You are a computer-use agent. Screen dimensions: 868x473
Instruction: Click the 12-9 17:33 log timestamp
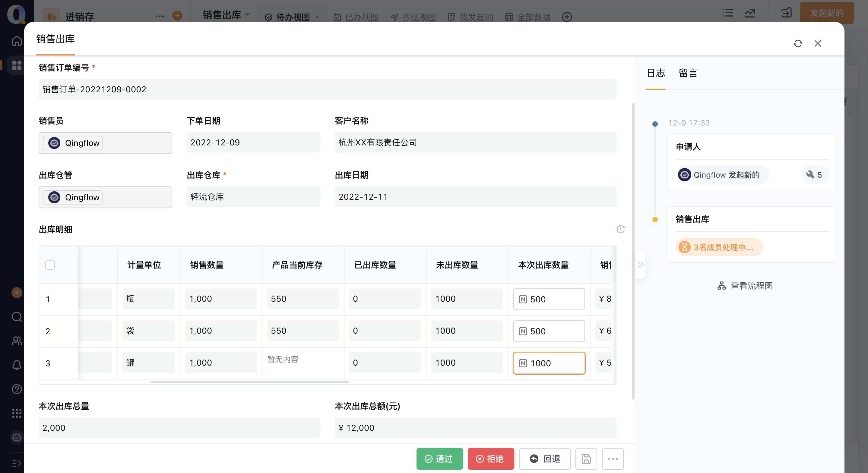coord(689,123)
